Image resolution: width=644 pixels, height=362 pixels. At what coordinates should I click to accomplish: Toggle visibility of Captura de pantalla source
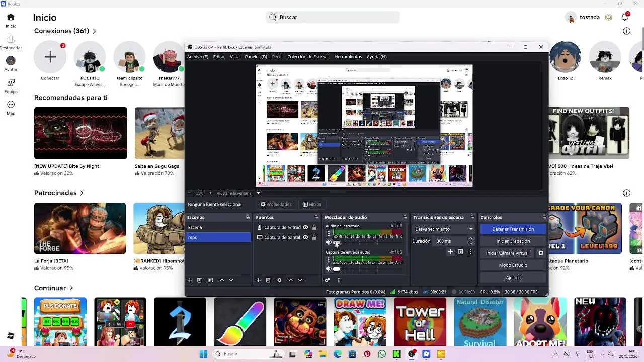[305, 238]
